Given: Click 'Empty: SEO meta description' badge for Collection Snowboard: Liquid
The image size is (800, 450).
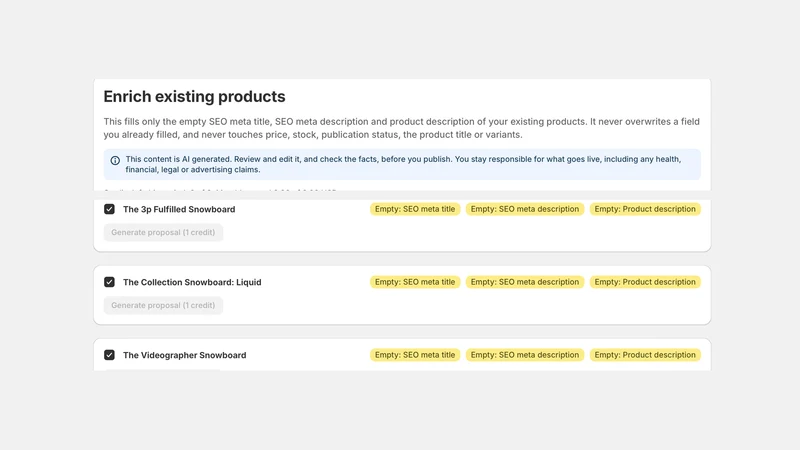Looking at the screenshot, I should [x=524, y=282].
